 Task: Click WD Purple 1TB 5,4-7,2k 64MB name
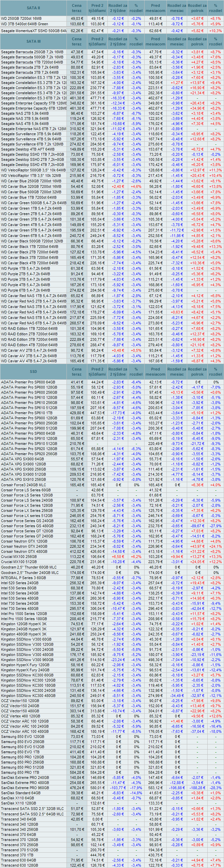point(26,269)
